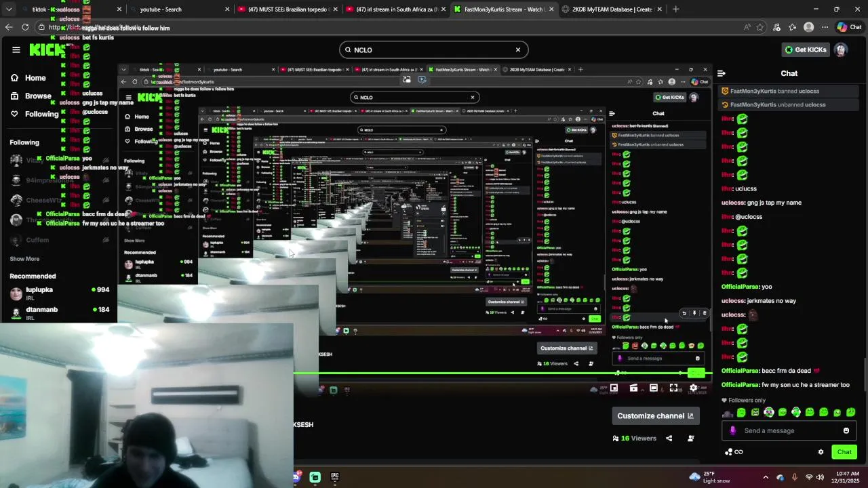This screenshot has width=868, height=488.
Task: Open volume control in system tray
Action: coord(820,477)
